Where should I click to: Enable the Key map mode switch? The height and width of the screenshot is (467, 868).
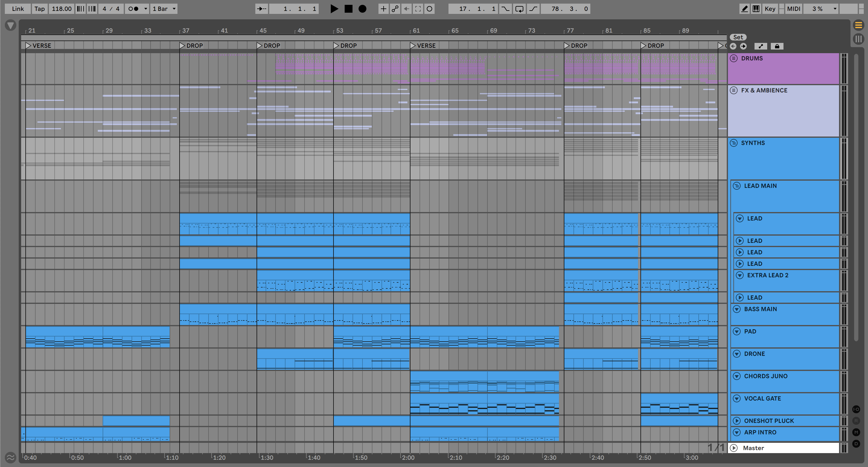tap(770, 9)
